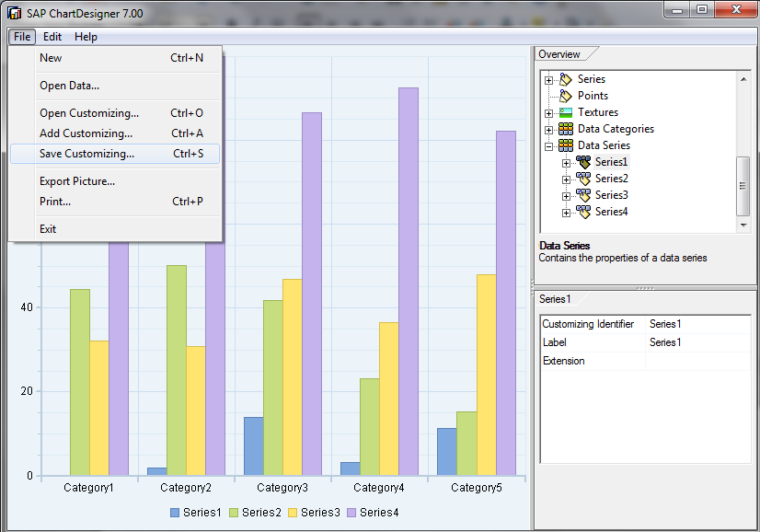
Task: Click the Category3 axis label
Action: 282,488
